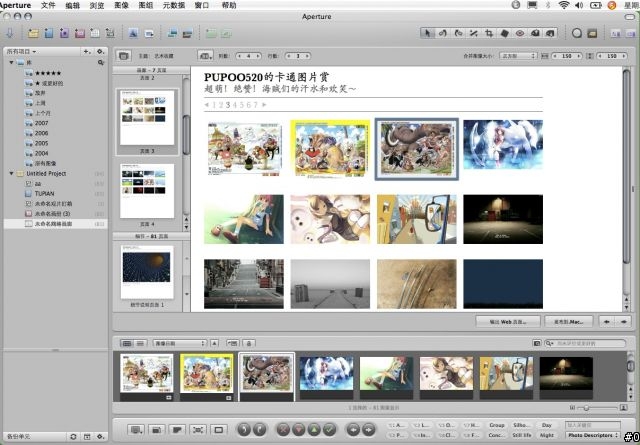Decrease rating with red down-arrow button
The width and height of the screenshot is (640, 445).
[299, 429]
